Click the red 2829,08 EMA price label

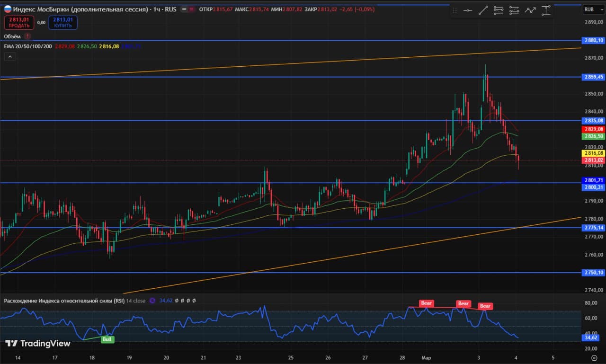click(594, 129)
